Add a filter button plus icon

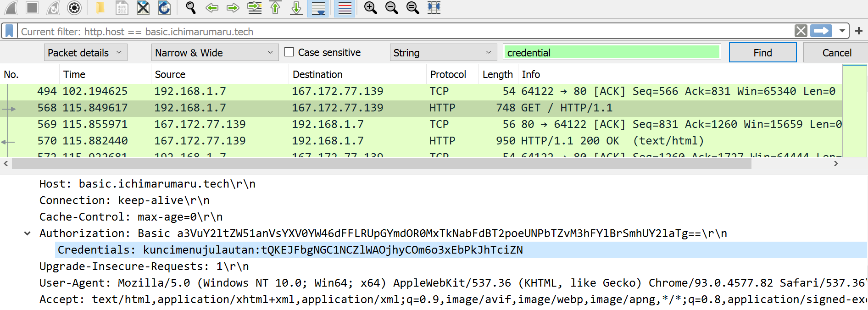(859, 31)
